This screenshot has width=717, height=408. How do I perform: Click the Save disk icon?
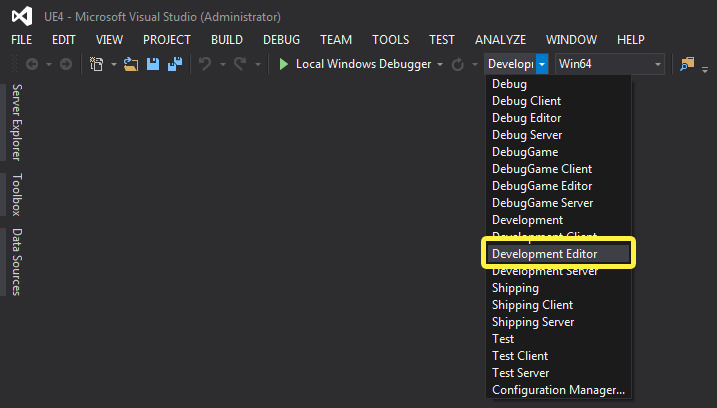coord(153,64)
